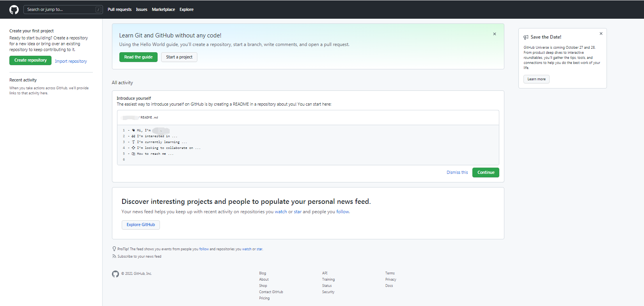Close the Learn Git and GitHub banner
This screenshot has width=644, height=306.
coord(495,34)
